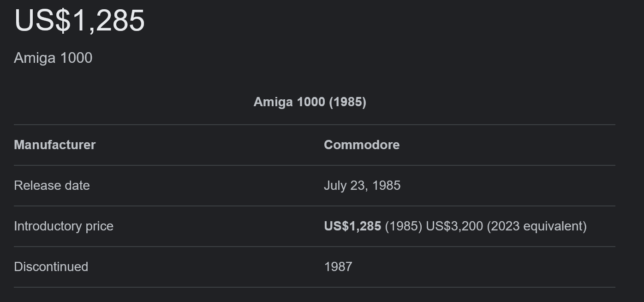
Task: Select the July 23, 1985 date value
Action: (x=362, y=186)
